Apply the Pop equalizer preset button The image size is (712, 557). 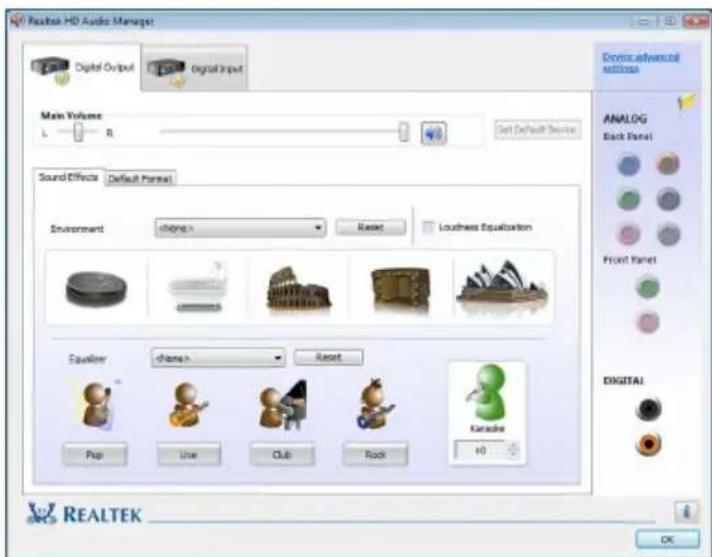95,454
